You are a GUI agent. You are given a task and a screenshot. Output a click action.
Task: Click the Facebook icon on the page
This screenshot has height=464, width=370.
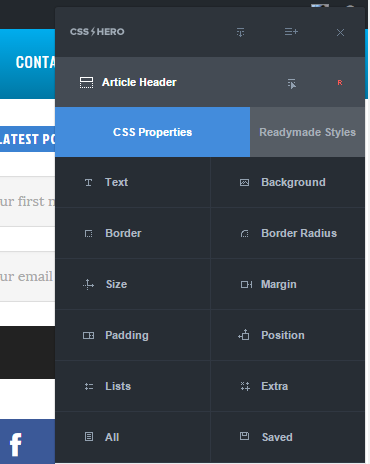click(16, 444)
